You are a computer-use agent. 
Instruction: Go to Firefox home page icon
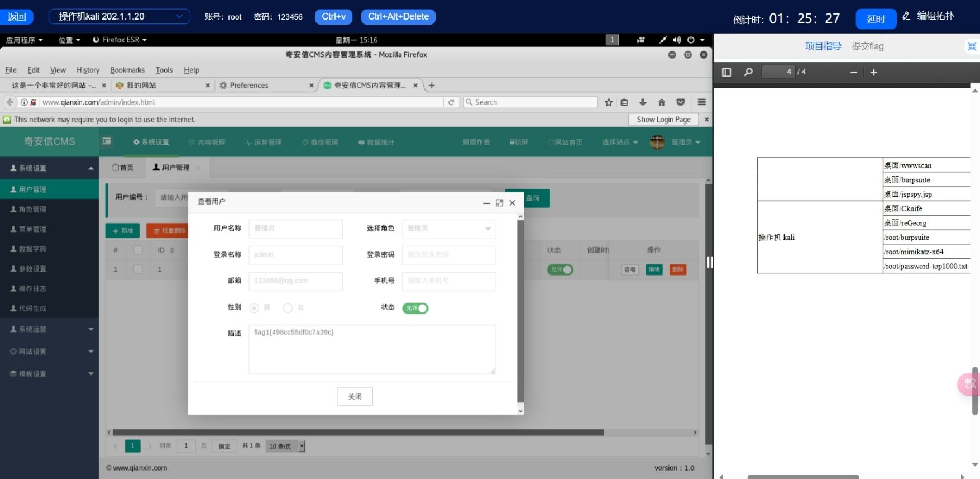(x=662, y=102)
